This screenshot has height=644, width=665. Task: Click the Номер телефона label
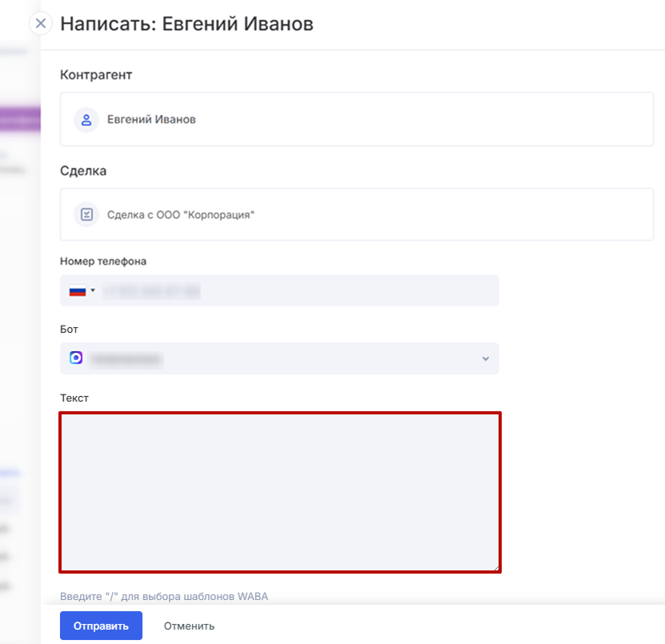pyautogui.click(x=103, y=261)
